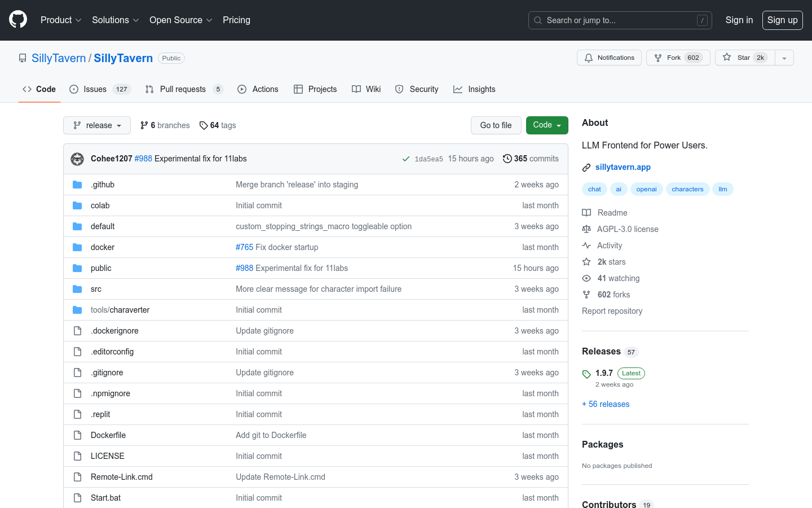This screenshot has height=508, width=812.
Task: Switch to the Projects tab
Action: (315, 89)
